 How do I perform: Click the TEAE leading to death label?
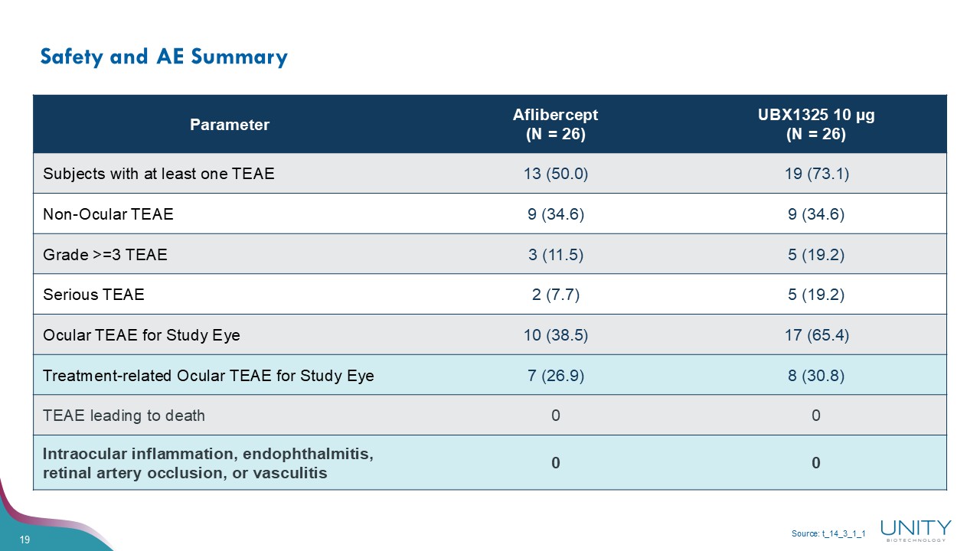(x=124, y=416)
